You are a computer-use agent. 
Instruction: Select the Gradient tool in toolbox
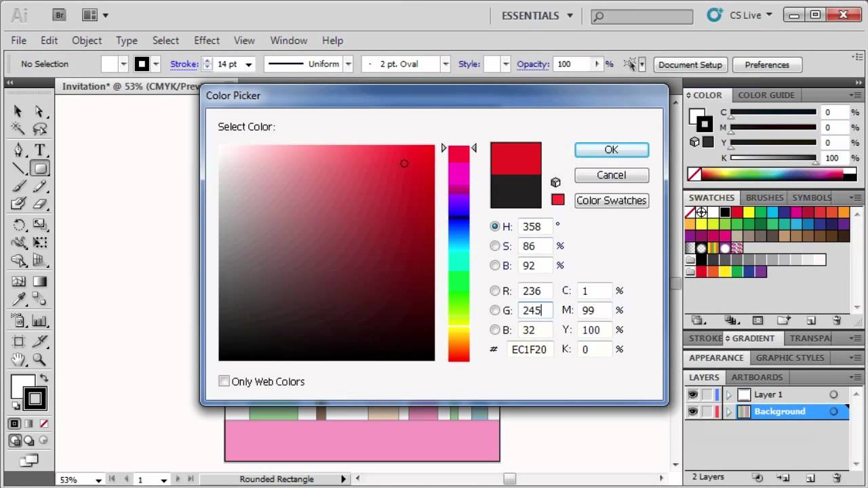pyautogui.click(x=39, y=281)
